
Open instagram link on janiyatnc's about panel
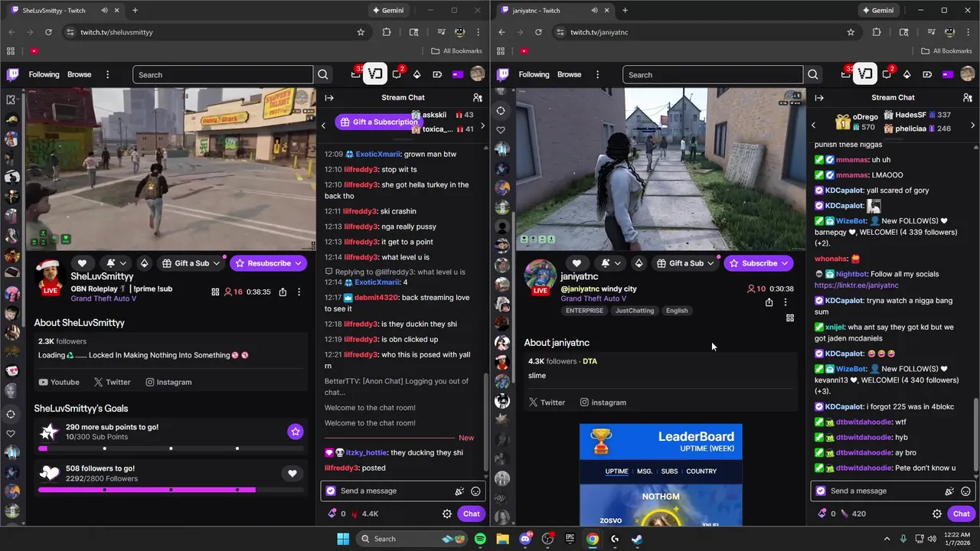tap(603, 403)
